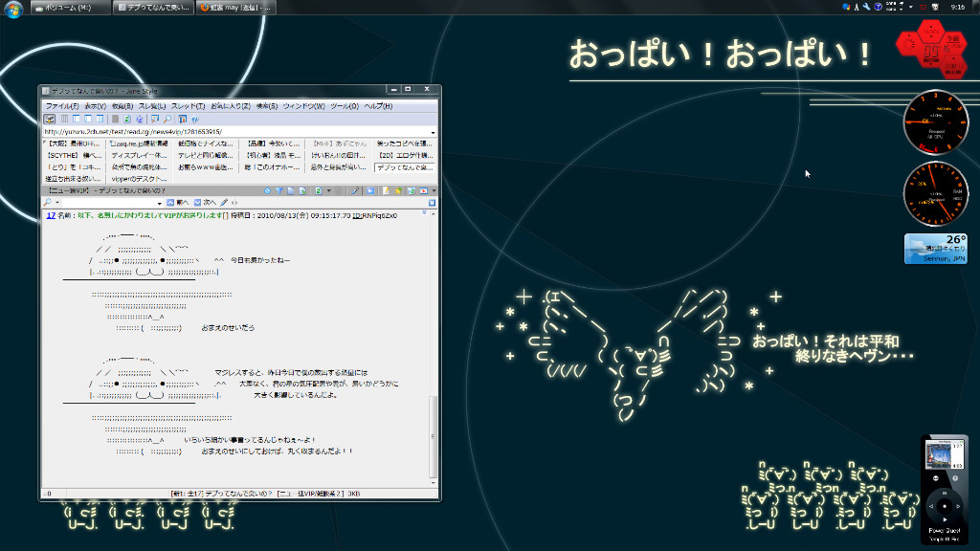Click the orange-blue board icon in main toolbar
Viewport: 980px width, 551px height.
coord(183,119)
